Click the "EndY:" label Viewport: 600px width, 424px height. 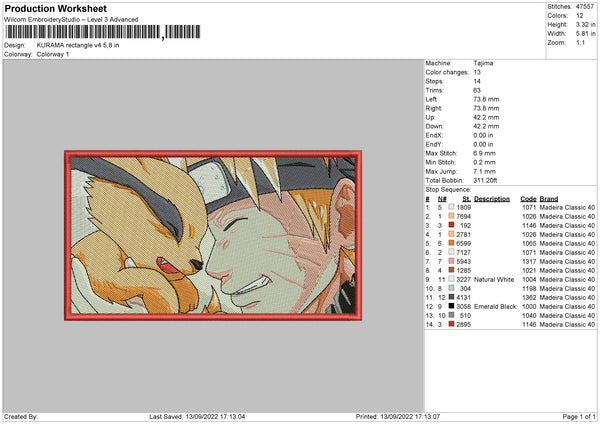(x=434, y=144)
